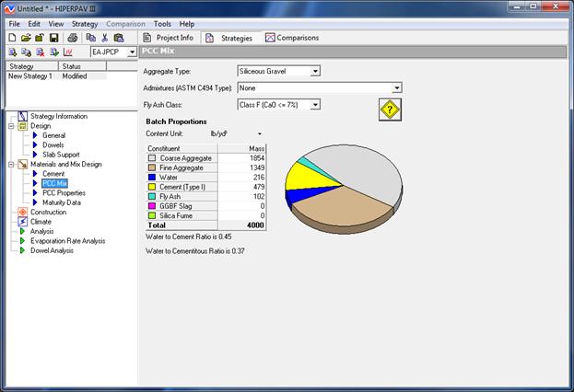
Task: Click the Strategy column header
Action: [32, 66]
